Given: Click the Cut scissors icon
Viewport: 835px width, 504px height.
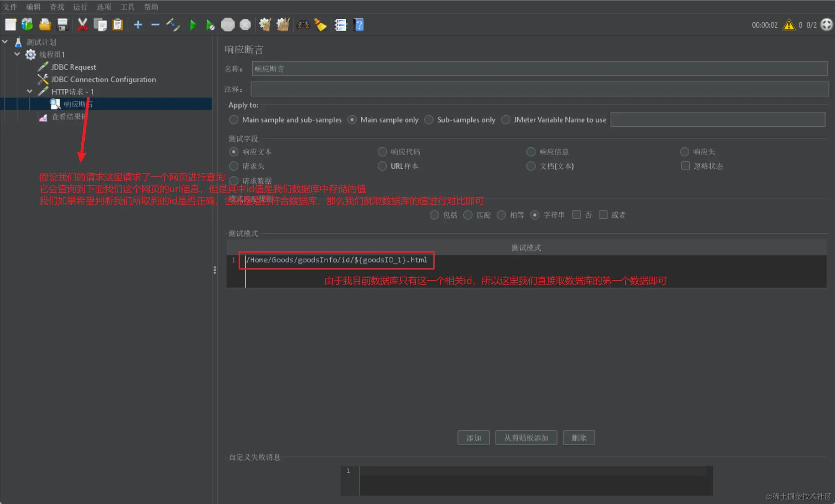Looking at the screenshot, I should pyautogui.click(x=83, y=25).
